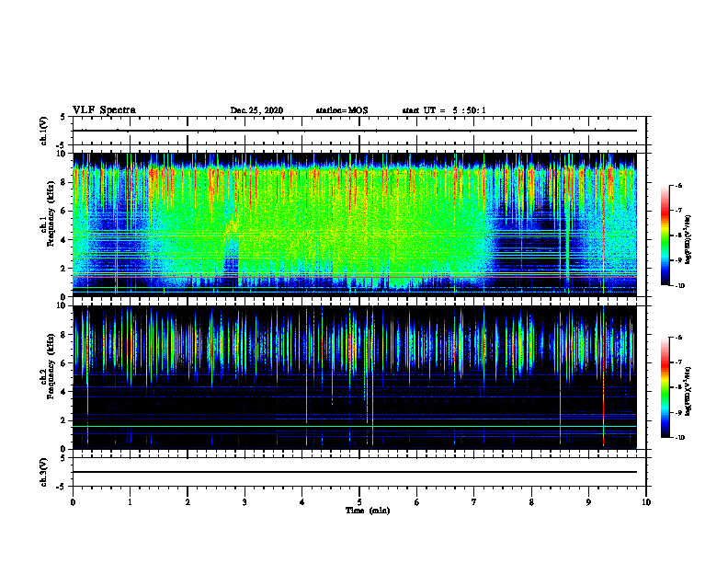728x563 pixels.
Task: Click the "ch.3(V)" waveform axis label
Action: point(44,472)
